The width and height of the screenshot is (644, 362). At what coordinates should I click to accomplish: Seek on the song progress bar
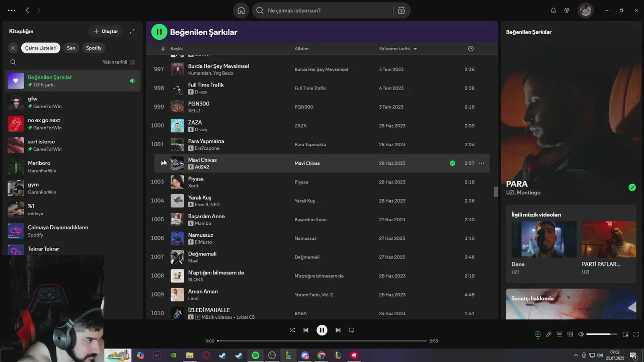322,341
